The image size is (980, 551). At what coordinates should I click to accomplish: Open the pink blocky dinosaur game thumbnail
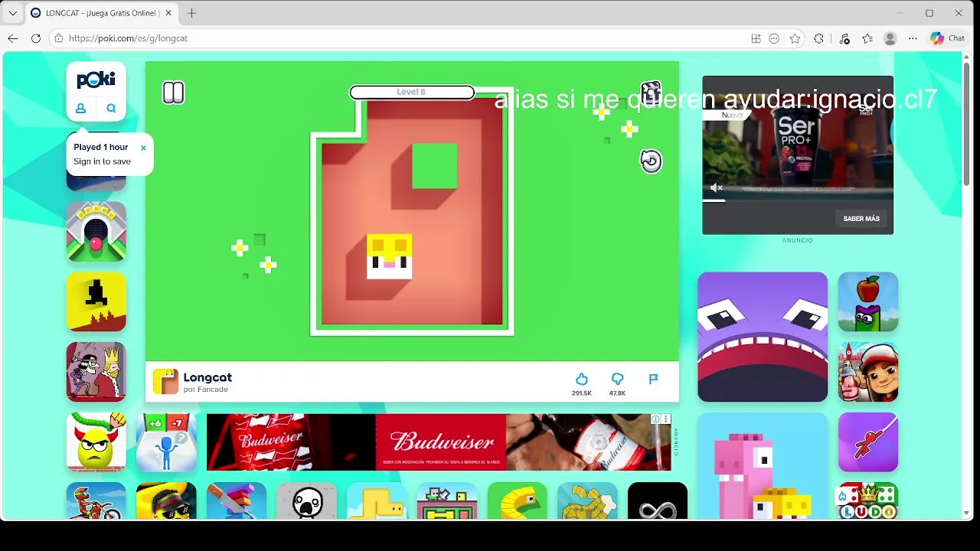(763, 467)
